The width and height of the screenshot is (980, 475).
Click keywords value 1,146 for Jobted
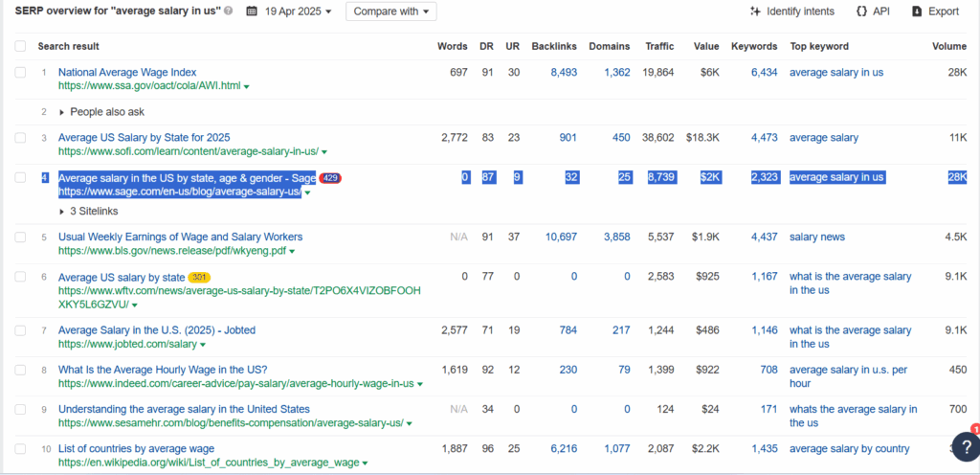tap(765, 330)
